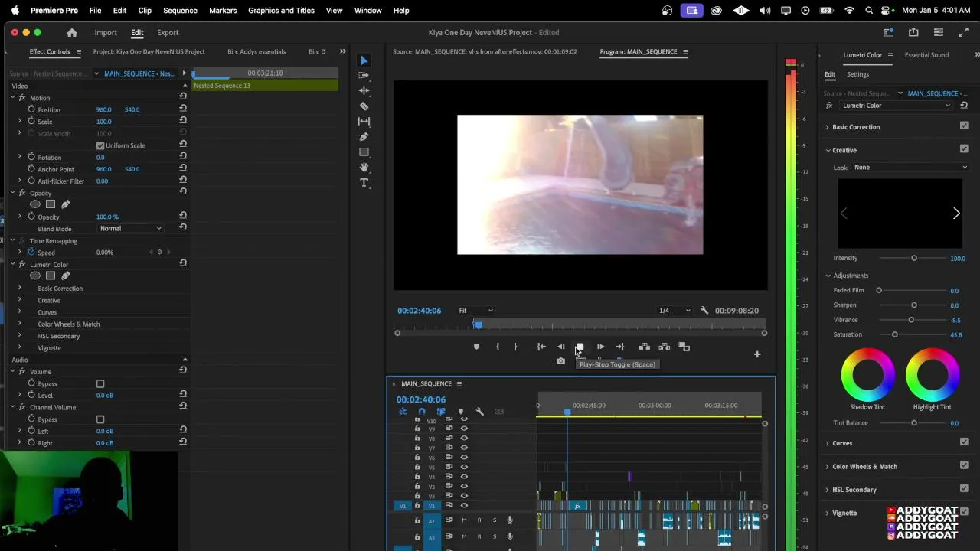Image resolution: width=980 pixels, height=551 pixels.
Task: Open Fit zoom level dropdown
Action: tap(475, 311)
